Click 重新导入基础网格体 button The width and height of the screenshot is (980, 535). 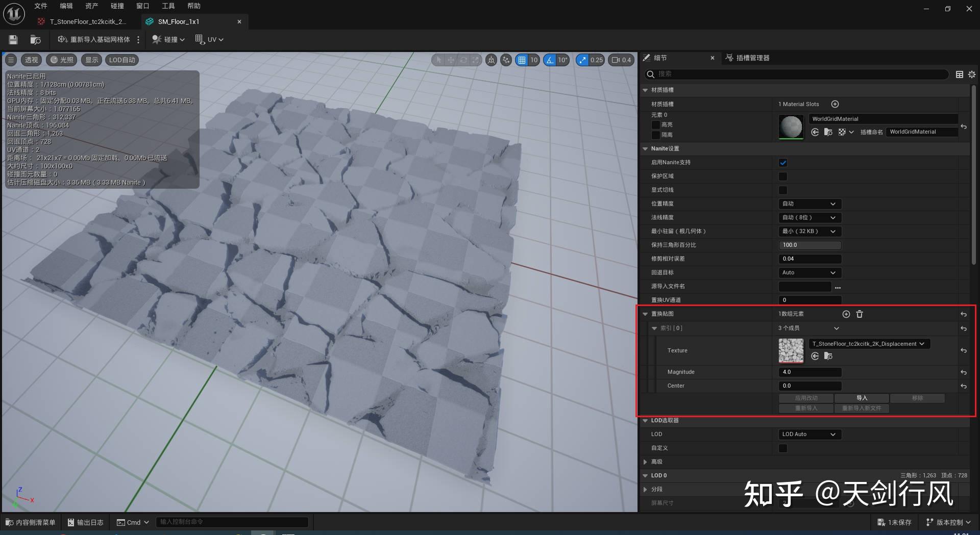94,40
